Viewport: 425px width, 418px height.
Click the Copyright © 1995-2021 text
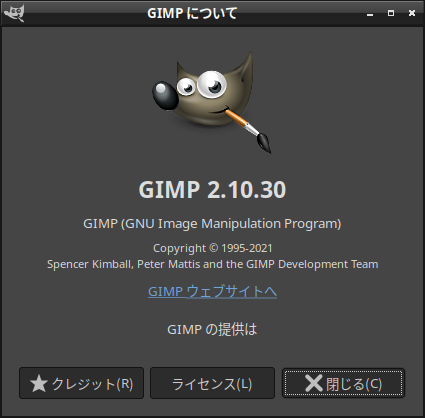click(212, 248)
